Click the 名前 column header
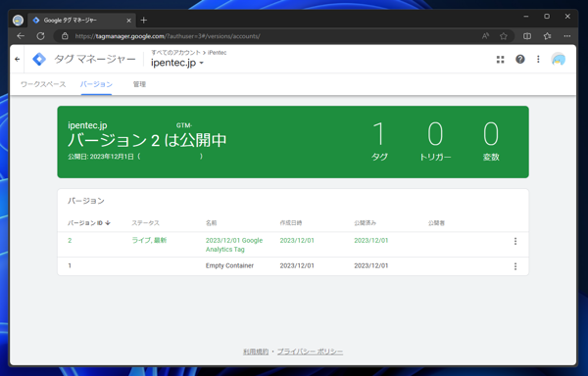Image resolution: width=588 pixels, height=376 pixels. coord(211,223)
